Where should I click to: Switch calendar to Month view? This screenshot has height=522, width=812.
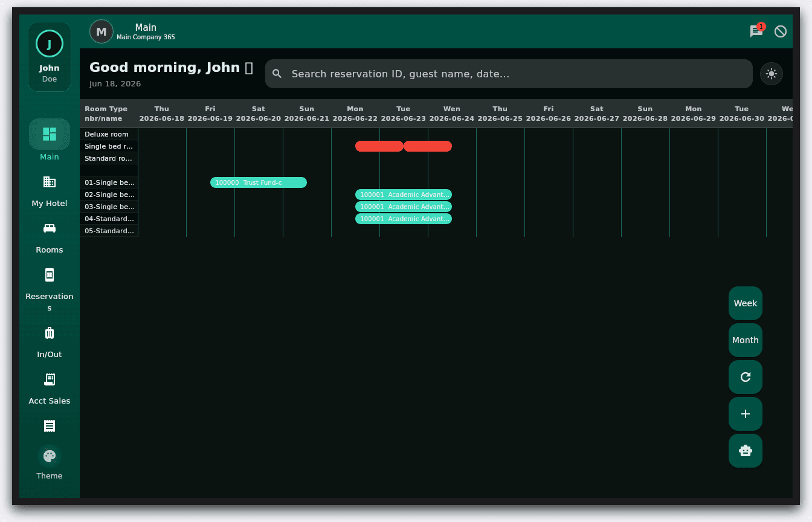point(746,340)
